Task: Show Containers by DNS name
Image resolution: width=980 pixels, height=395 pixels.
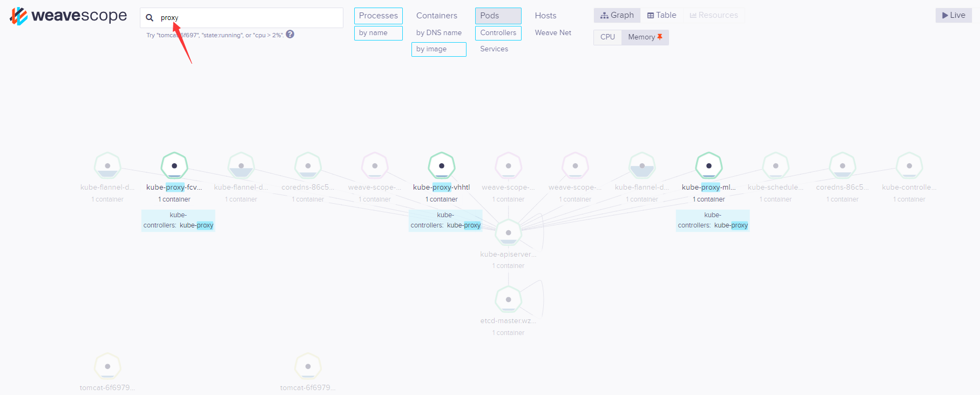Action: (x=439, y=33)
